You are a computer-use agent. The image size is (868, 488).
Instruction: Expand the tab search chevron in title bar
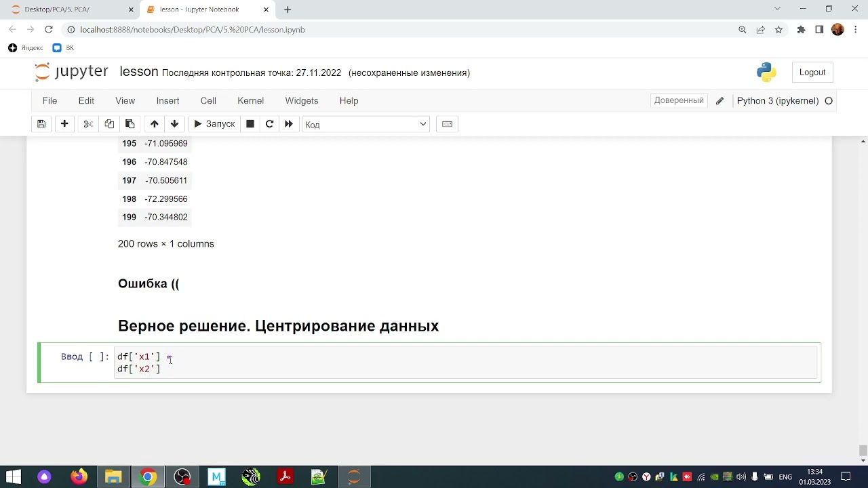[x=778, y=9]
